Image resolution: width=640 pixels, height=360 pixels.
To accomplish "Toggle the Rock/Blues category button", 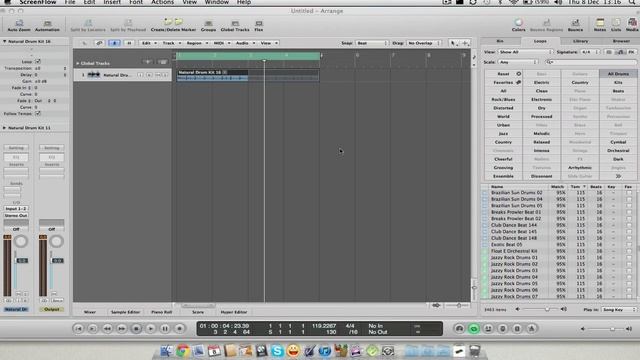I will (x=503, y=100).
